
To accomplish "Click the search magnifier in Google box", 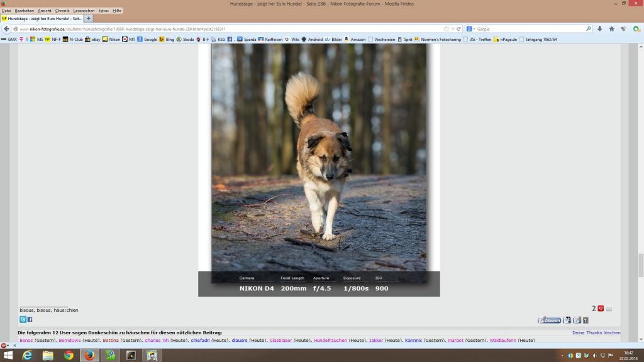I will click(x=588, y=29).
